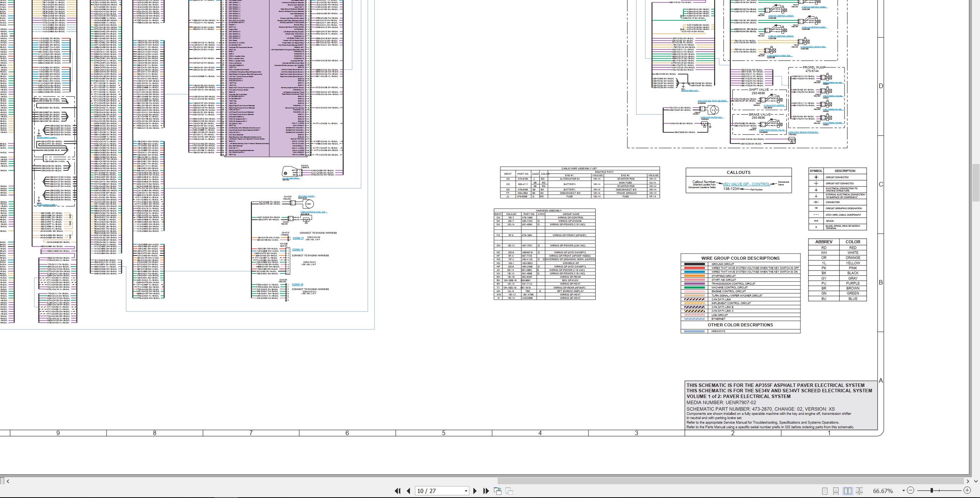980x498 pixels.
Task: Switch to single page view
Action: tap(825, 491)
